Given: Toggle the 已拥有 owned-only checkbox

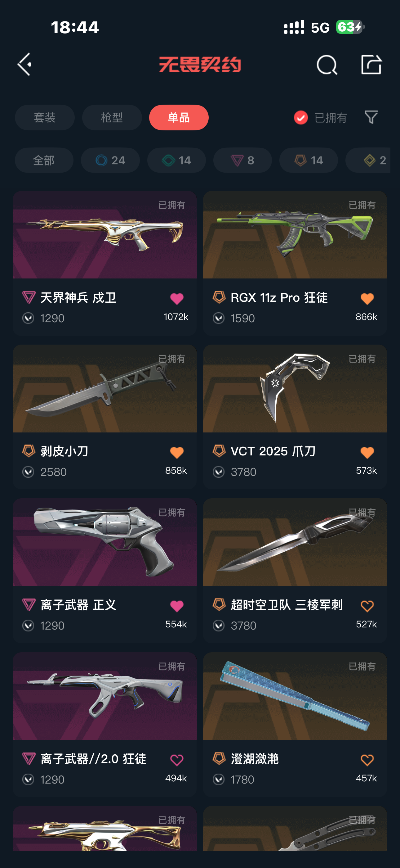Looking at the screenshot, I should pos(301,118).
